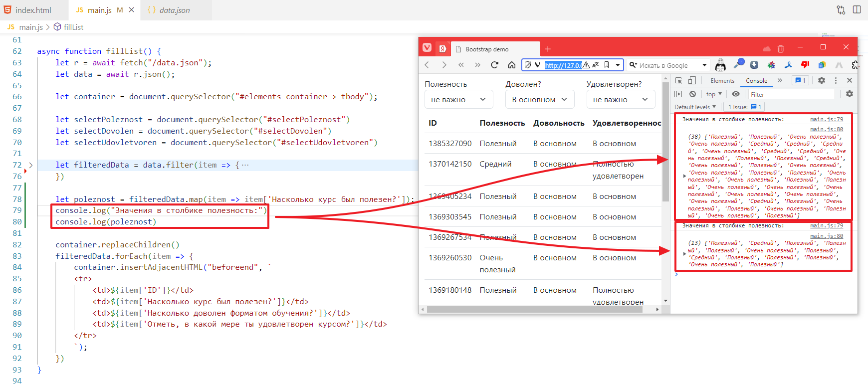868x384 pixels.
Task: Open DevTools settings gear in top bar
Action: click(821, 80)
